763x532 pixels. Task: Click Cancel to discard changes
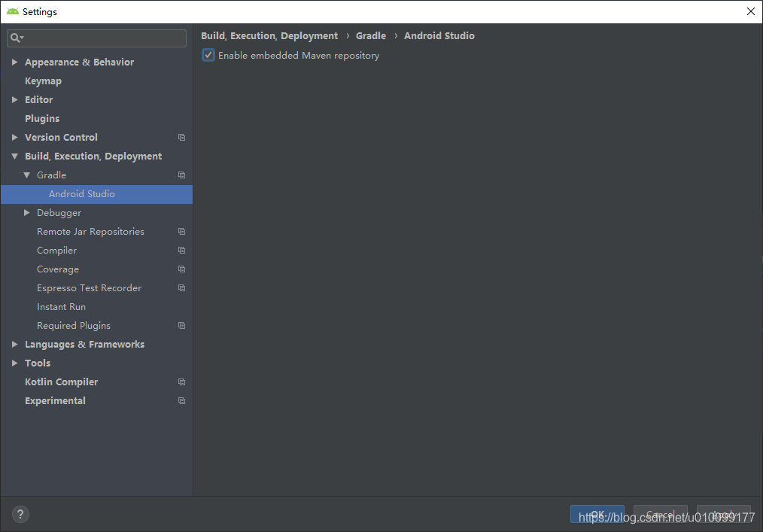(x=661, y=514)
